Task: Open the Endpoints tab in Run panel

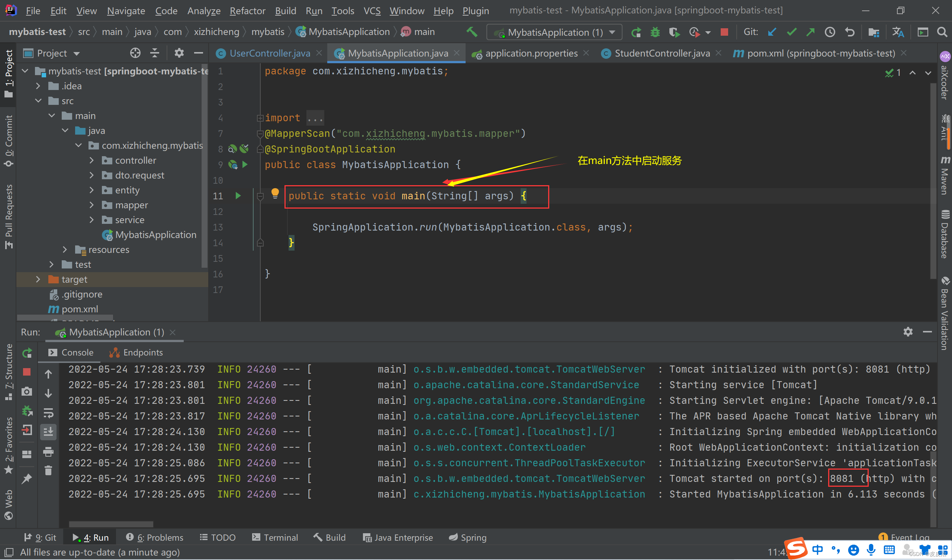Action: point(136,353)
